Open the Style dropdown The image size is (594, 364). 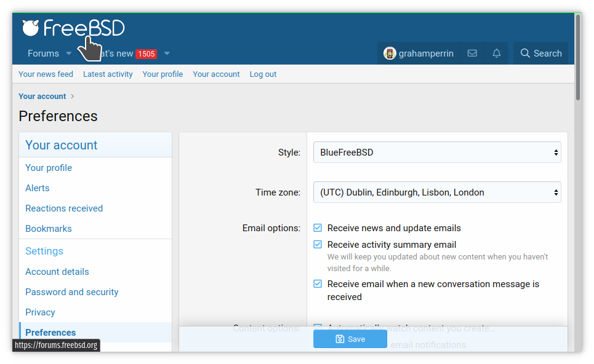click(x=437, y=152)
